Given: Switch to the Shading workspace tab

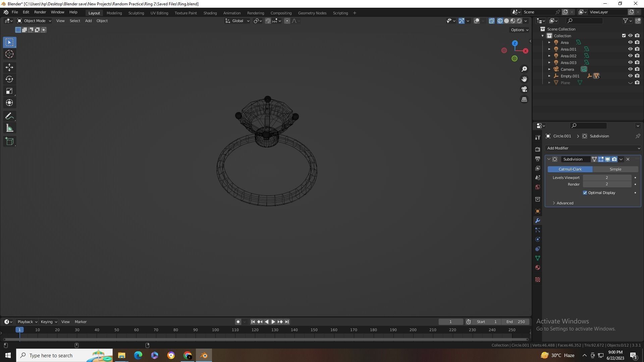Looking at the screenshot, I should point(210,13).
